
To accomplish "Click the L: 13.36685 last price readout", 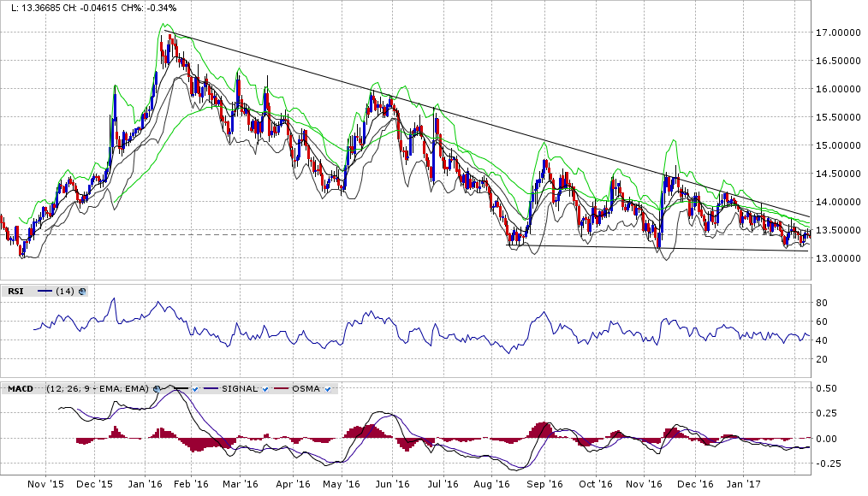I will tap(37, 8).
